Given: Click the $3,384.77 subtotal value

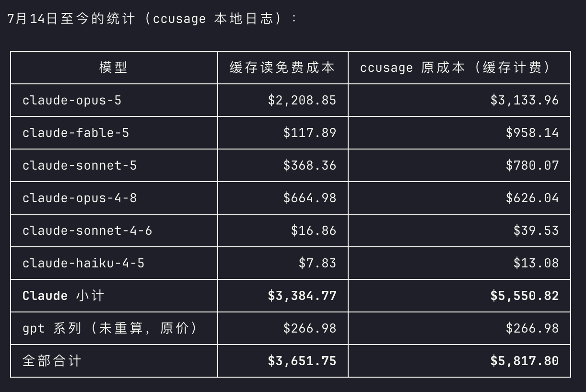Looking at the screenshot, I should [302, 296].
